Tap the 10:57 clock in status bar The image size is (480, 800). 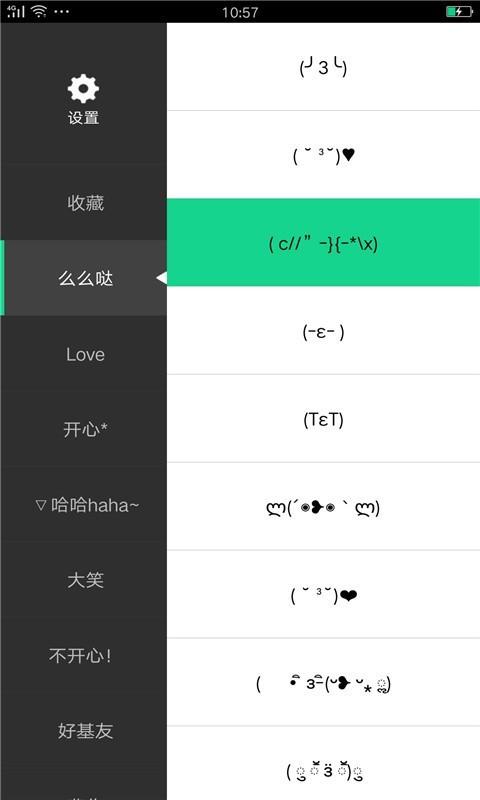pos(240,12)
